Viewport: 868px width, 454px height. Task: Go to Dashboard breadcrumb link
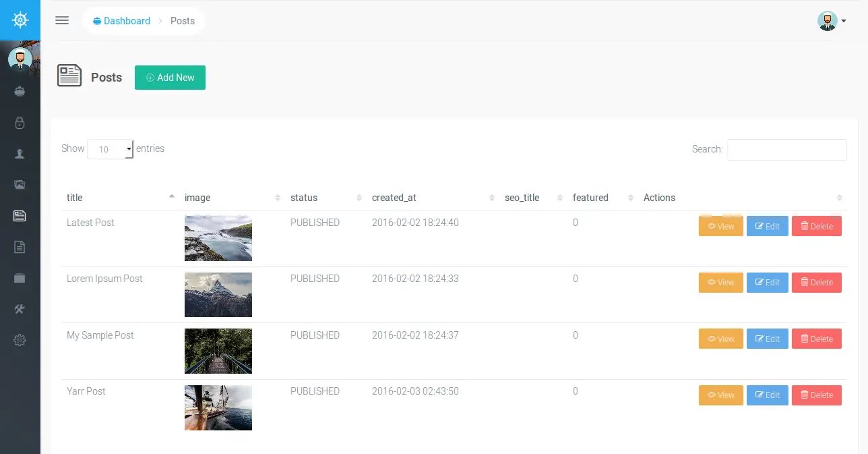click(122, 21)
